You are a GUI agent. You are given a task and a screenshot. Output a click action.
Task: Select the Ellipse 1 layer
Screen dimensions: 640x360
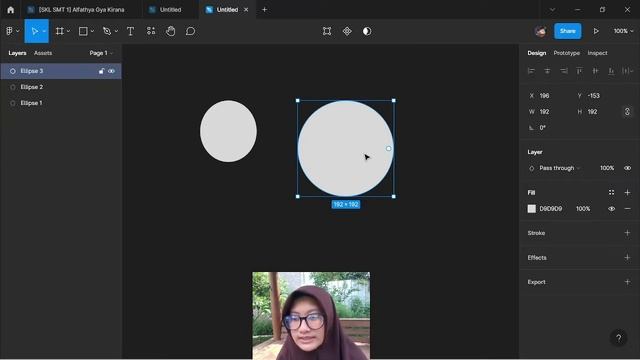(61, 103)
